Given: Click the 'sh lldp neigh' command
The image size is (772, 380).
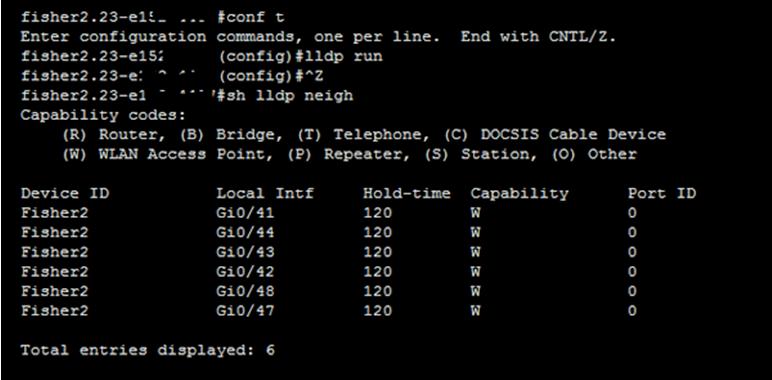Looking at the screenshot, I should [x=290, y=95].
